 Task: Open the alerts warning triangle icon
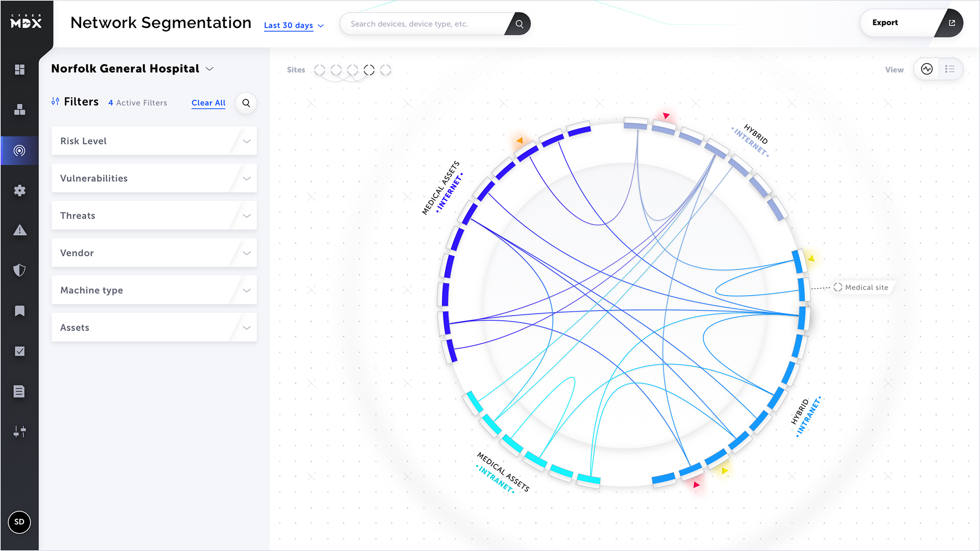click(19, 230)
